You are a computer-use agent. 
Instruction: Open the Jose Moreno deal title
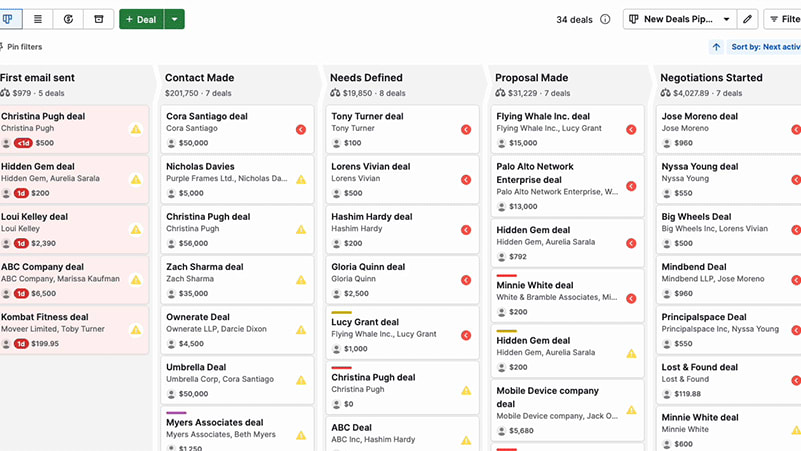pos(699,116)
